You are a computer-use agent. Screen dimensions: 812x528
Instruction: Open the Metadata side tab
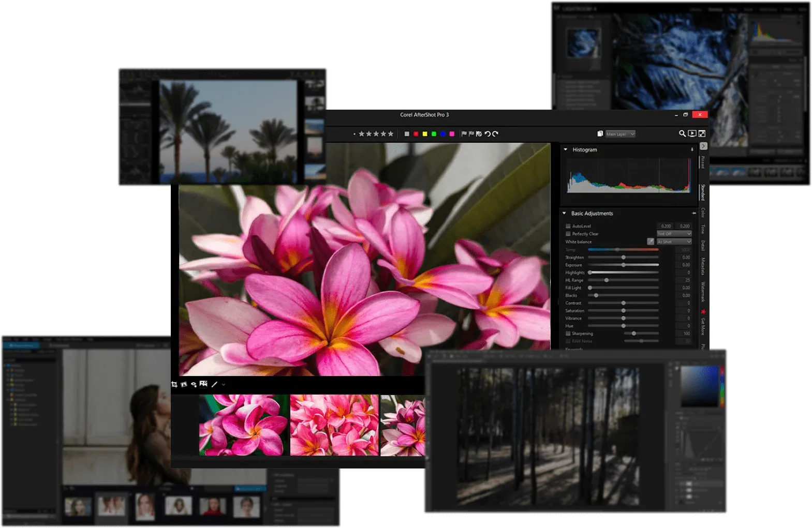click(x=703, y=266)
